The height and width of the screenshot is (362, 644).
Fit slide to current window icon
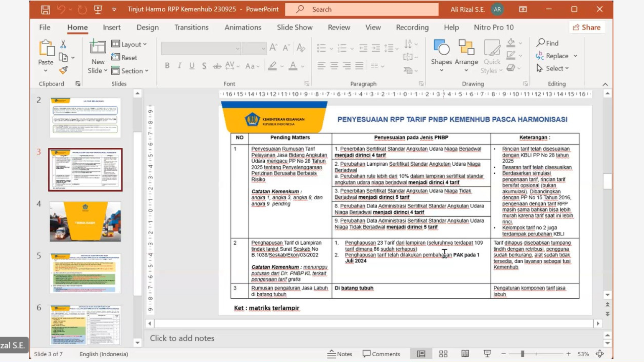pos(600,354)
